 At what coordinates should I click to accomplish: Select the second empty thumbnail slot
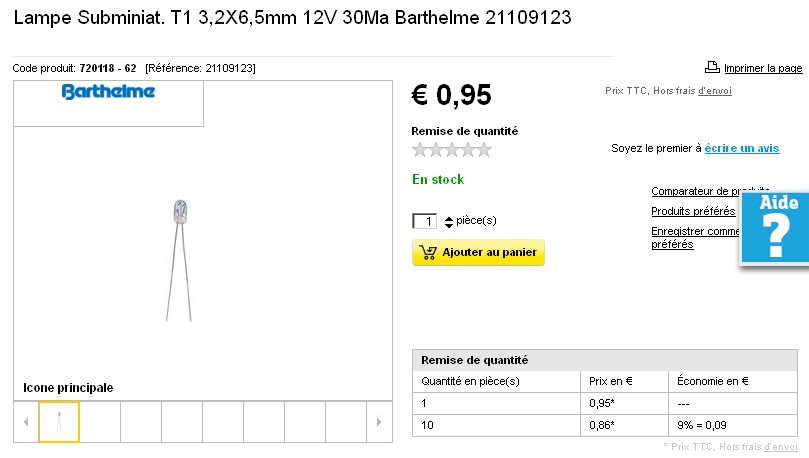(x=141, y=422)
